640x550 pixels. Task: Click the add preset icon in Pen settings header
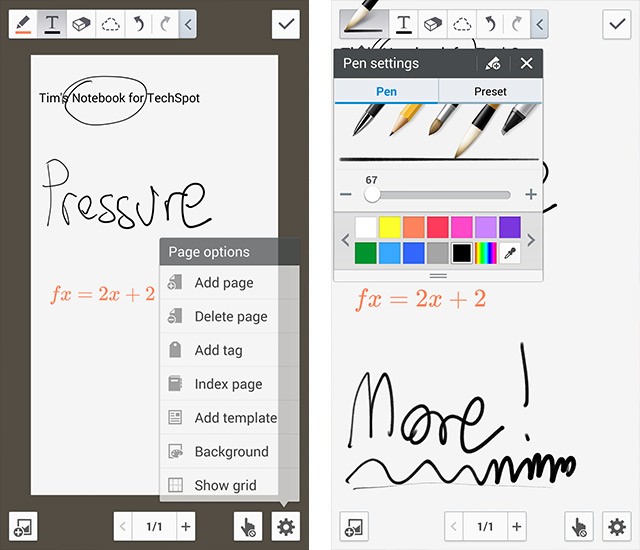pos(492,64)
